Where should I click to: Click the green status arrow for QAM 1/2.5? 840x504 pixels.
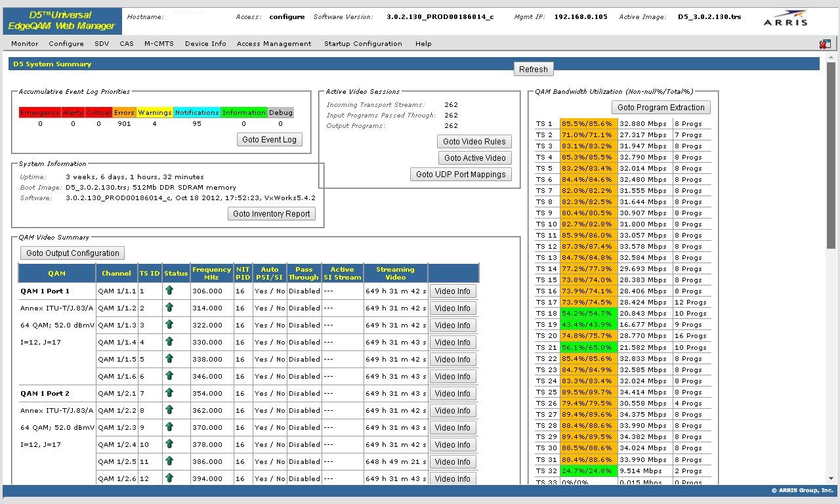click(x=169, y=461)
